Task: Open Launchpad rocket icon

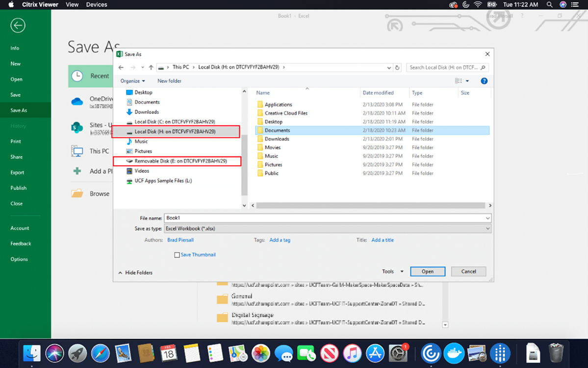Action: point(77,353)
